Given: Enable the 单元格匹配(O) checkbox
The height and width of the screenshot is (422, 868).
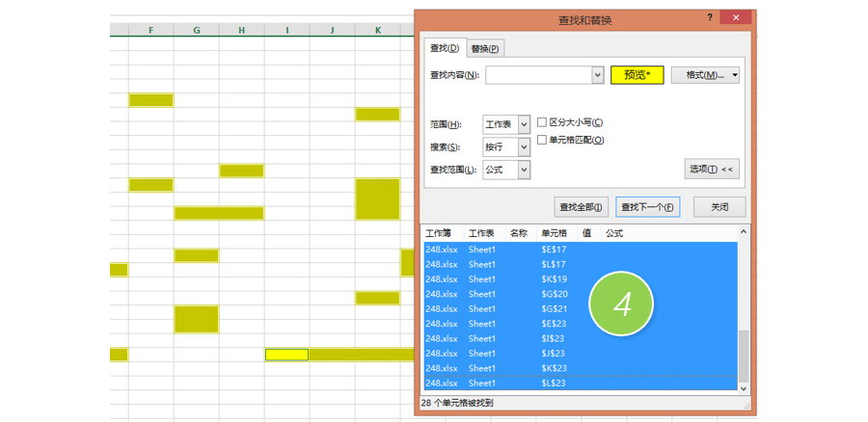Looking at the screenshot, I should tap(542, 140).
